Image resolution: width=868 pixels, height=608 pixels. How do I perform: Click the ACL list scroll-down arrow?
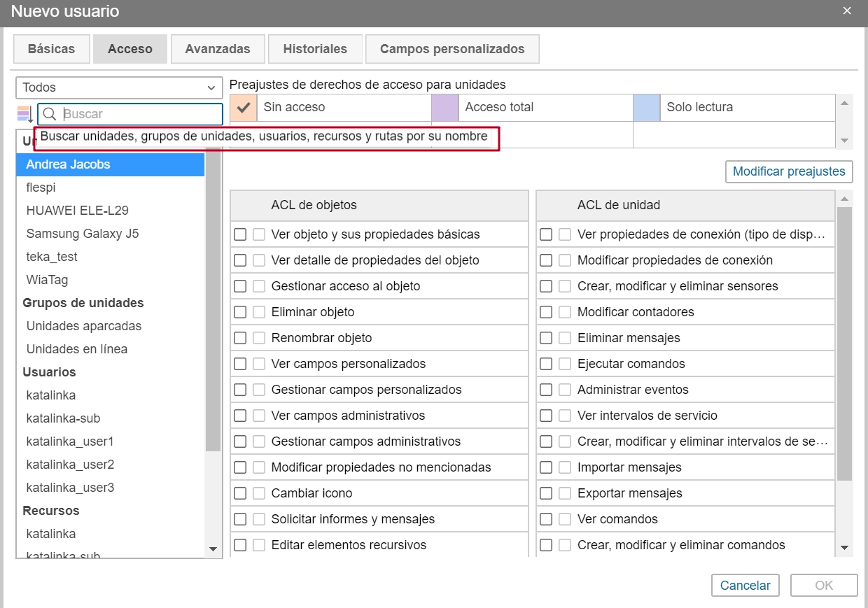[x=844, y=547]
